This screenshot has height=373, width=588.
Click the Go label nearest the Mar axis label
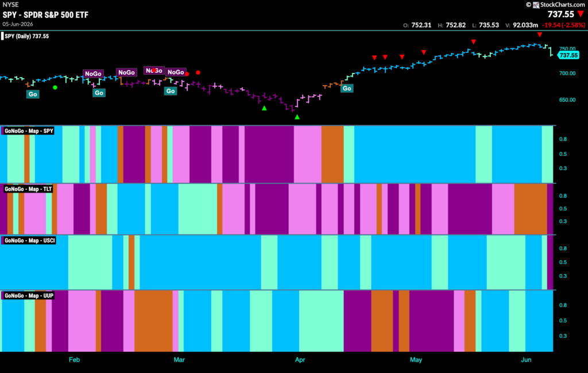(x=171, y=91)
